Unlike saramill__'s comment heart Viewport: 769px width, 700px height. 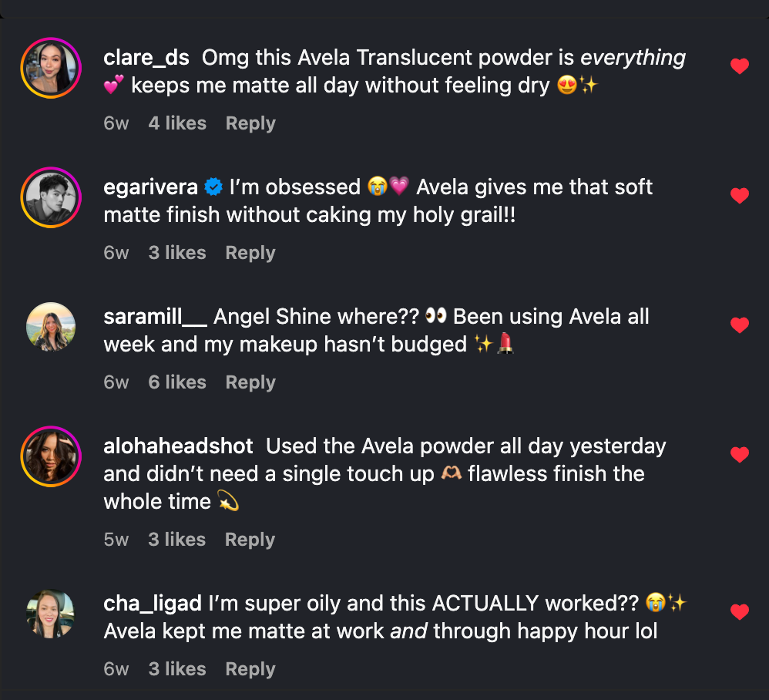click(x=739, y=325)
